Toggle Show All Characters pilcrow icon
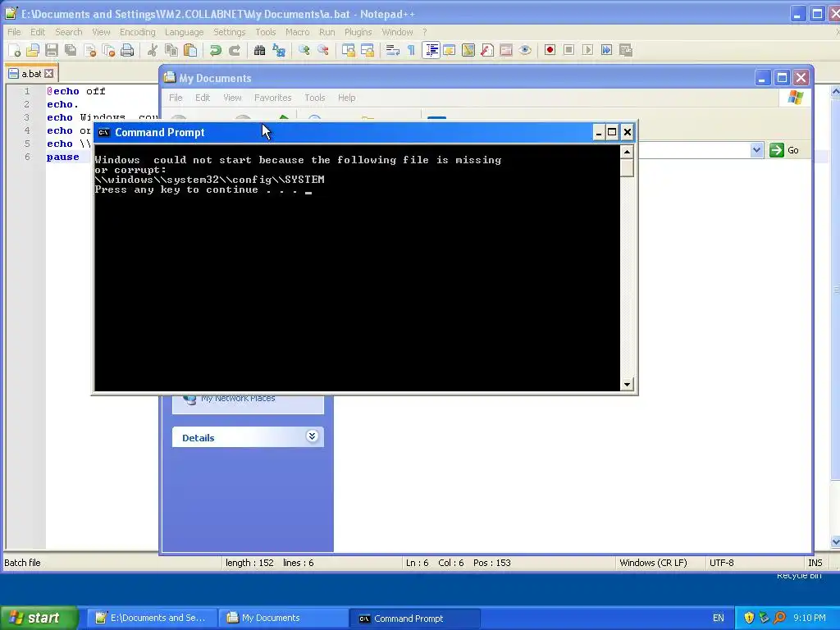Screen dimensions: 840x630 click(412, 50)
